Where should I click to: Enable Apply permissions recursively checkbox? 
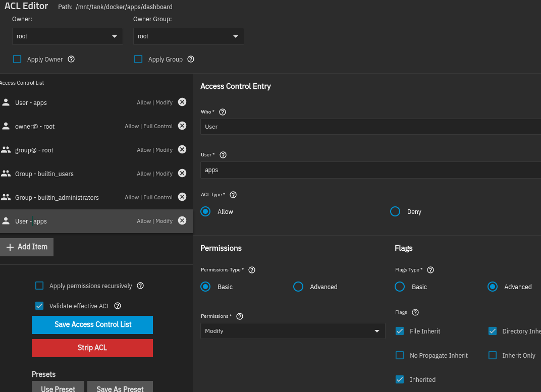[39, 286]
